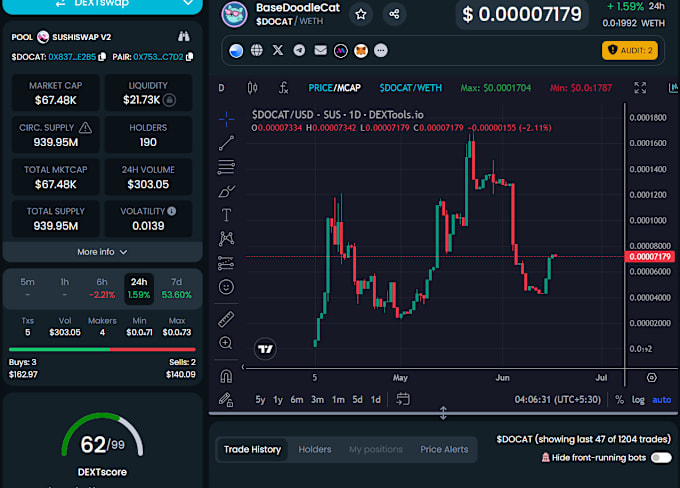
Task: Click the email envelope icon
Action: coord(320,51)
